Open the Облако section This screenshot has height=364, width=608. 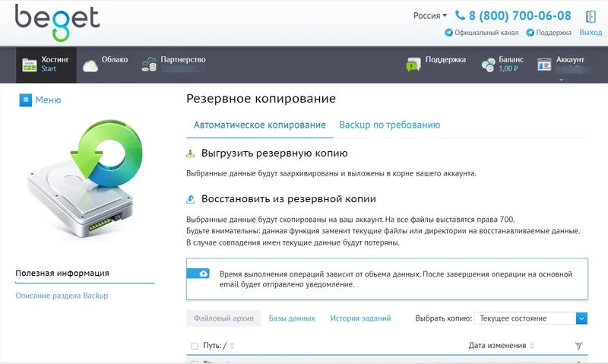pyautogui.click(x=105, y=65)
